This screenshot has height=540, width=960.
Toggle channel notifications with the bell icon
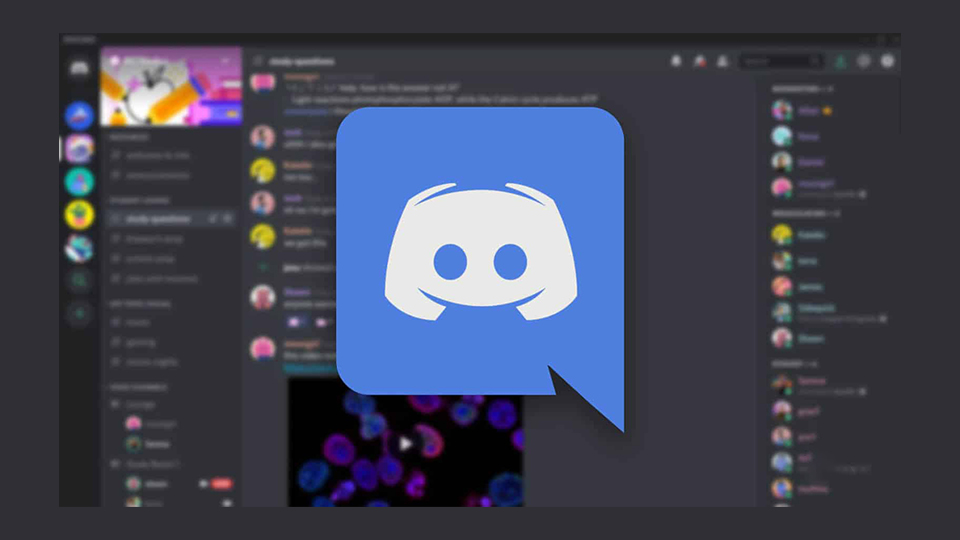676,62
